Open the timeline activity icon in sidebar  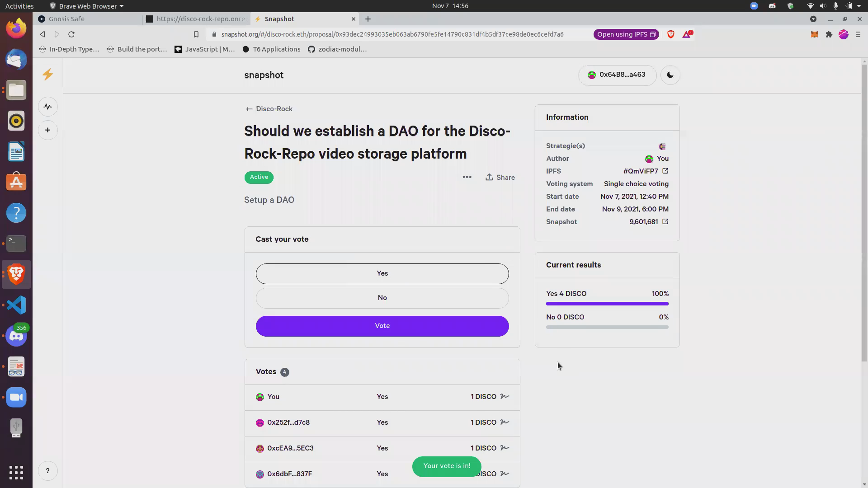[47, 107]
